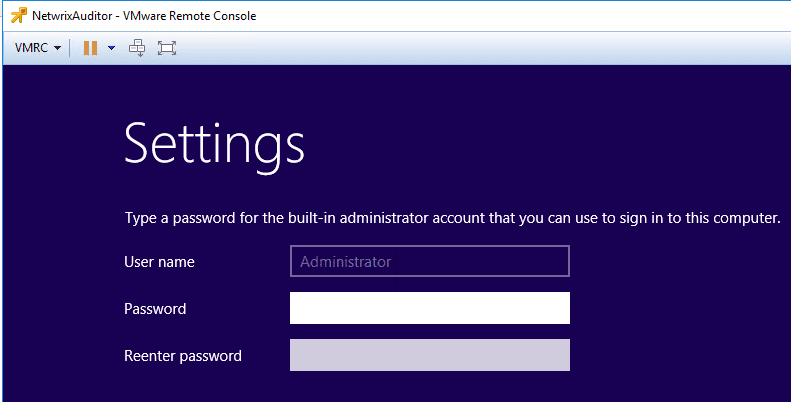Focus the Password input field

pyautogui.click(x=429, y=308)
